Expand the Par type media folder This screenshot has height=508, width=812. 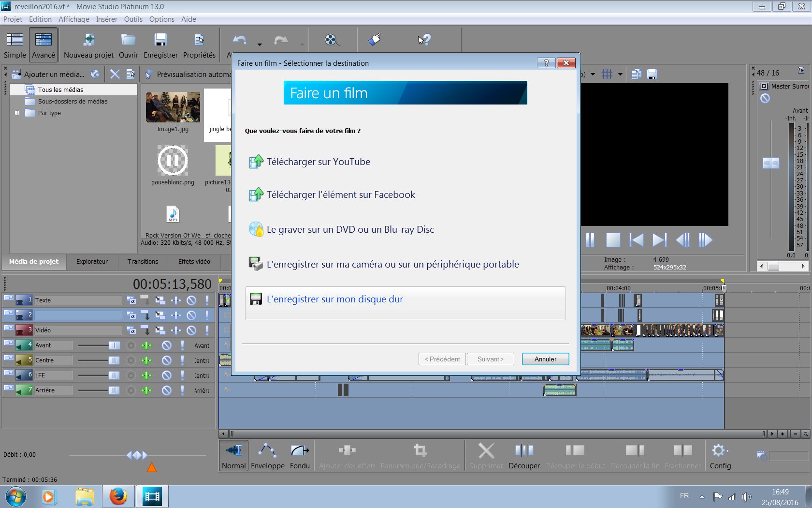point(17,113)
